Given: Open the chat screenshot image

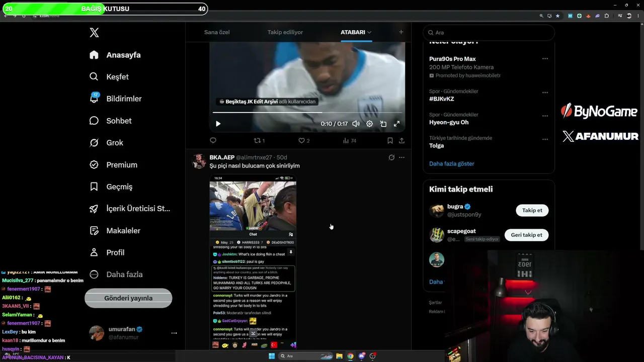Looking at the screenshot, I should click(253, 261).
